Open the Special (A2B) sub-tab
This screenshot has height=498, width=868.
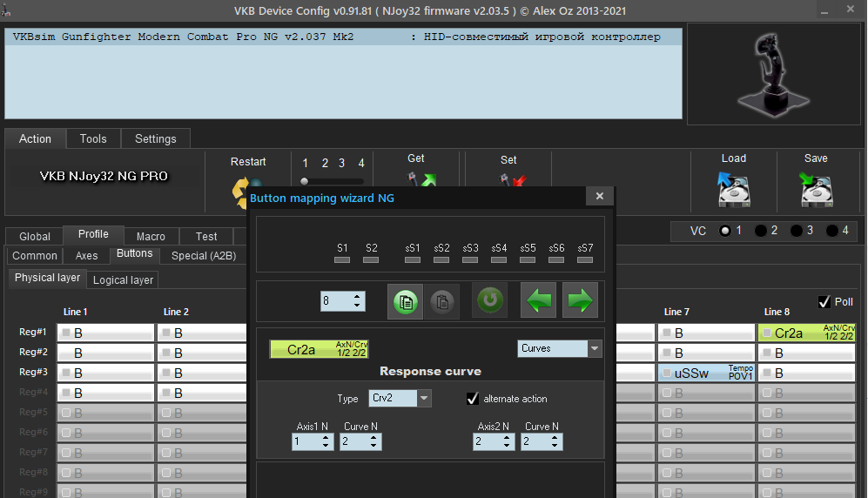pos(203,256)
